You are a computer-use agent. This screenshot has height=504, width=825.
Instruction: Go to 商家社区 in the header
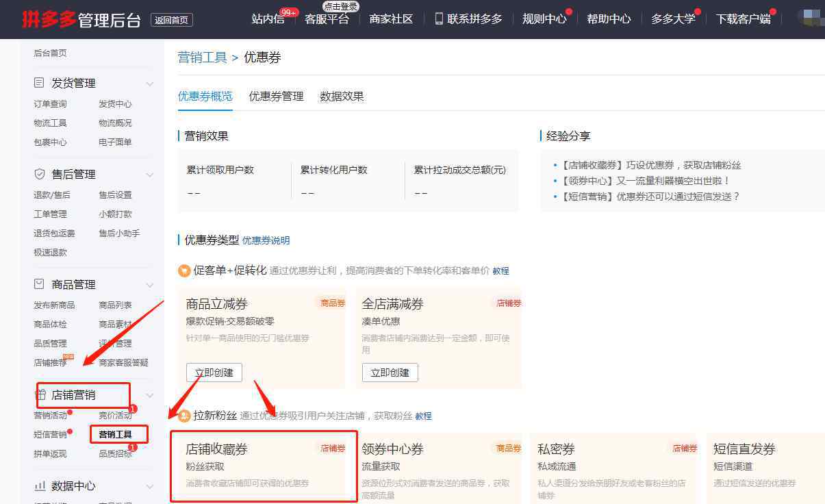tap(391, 19)
